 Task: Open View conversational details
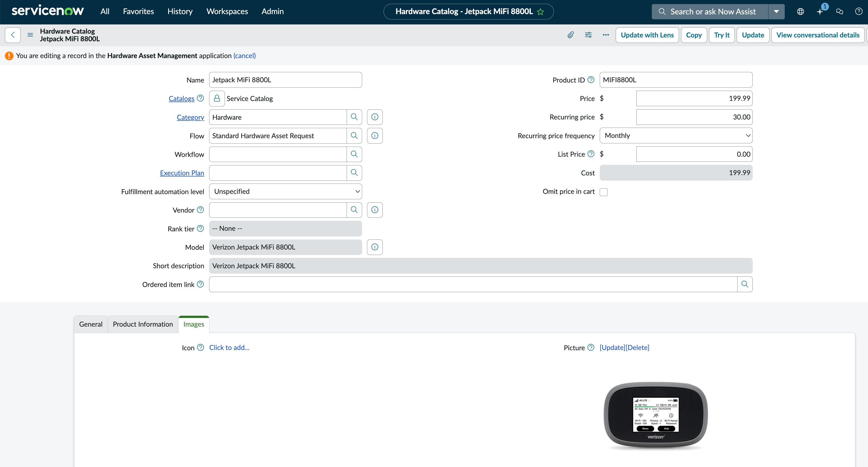click(x=818, y=35)
